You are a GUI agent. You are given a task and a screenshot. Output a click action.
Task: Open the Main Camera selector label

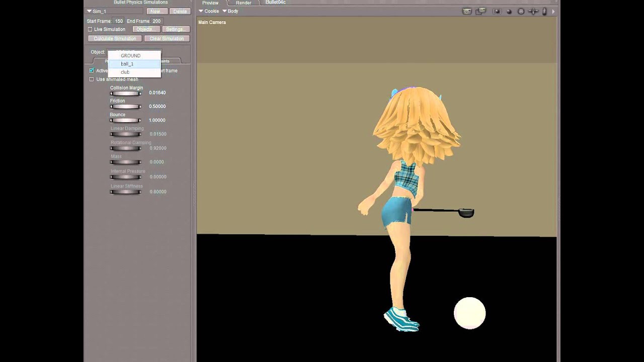212,22
